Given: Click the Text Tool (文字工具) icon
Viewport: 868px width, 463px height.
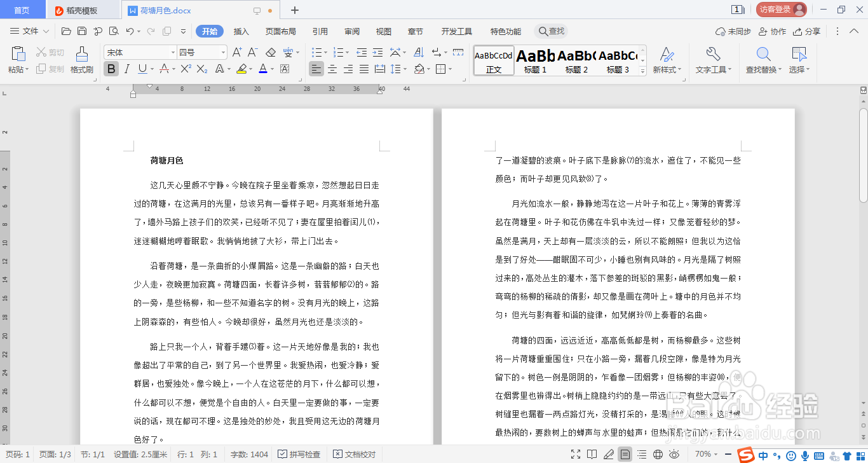Looking at the screenshot, I should click(712, 60).
